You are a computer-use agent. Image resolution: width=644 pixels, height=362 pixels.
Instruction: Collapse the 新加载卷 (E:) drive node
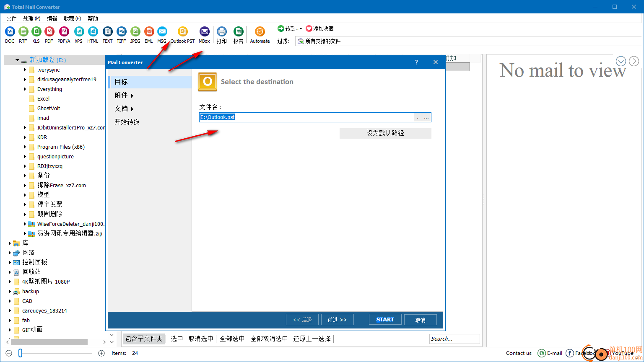pyautogui.click(x=17, y=60)
